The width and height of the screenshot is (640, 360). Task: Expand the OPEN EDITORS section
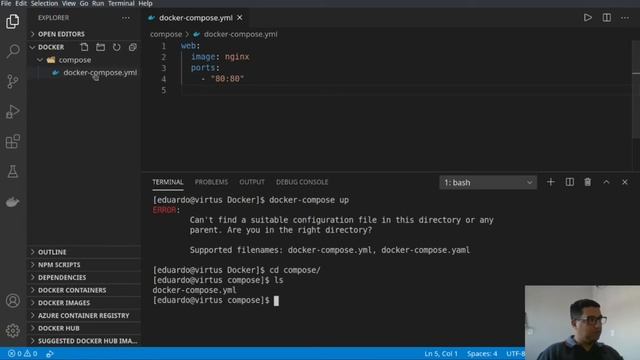point(84,34)
